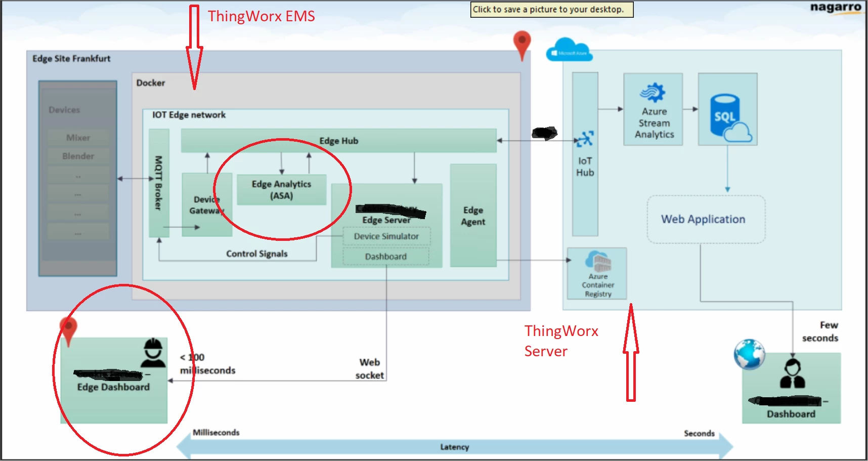Enable the Device Simulator box
The height and width of the screenshot is (461, 868).
[385, 236]
